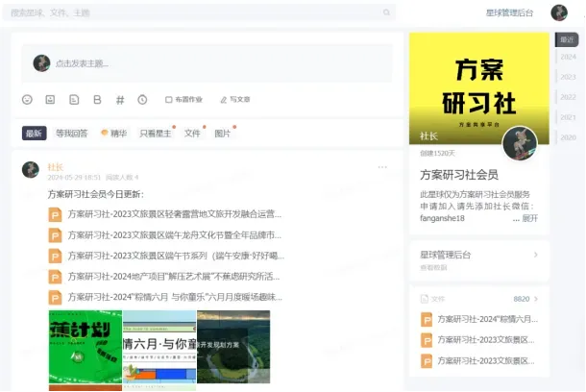Toggle bold with the B icon
The image size is (586, 392).
(97, 99)
